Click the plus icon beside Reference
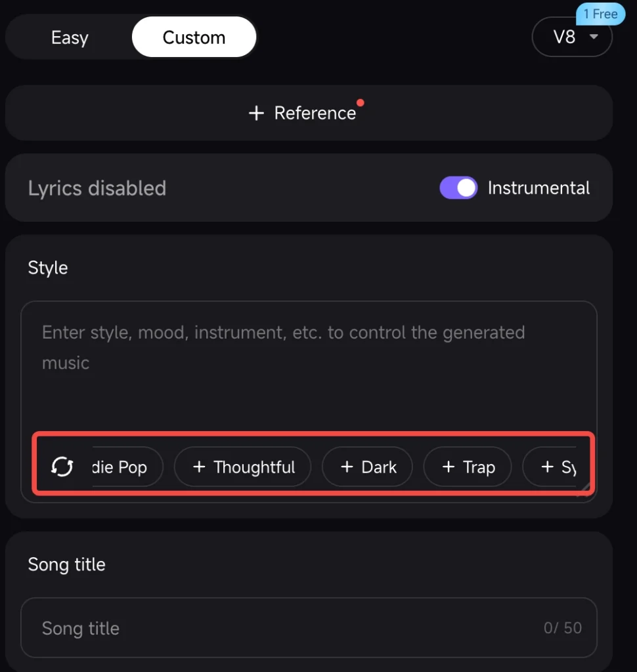 256,113
